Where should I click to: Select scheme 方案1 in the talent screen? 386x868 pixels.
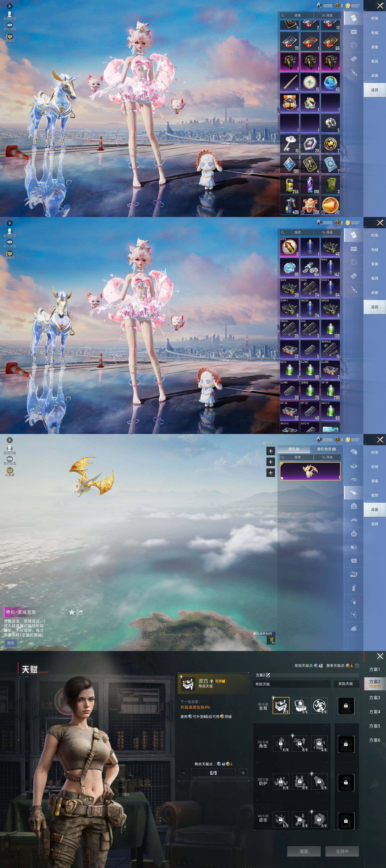374,669
